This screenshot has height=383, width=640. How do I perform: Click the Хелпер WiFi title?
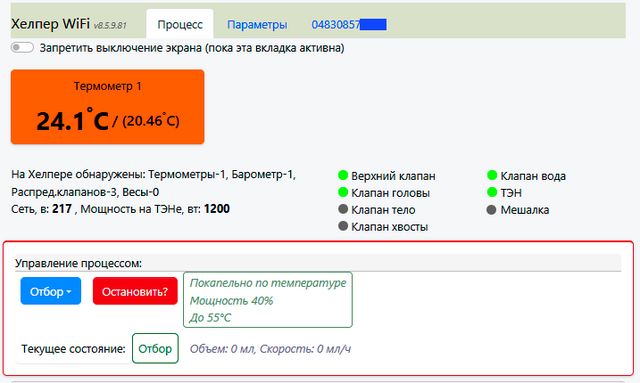(x=50, y=24)
